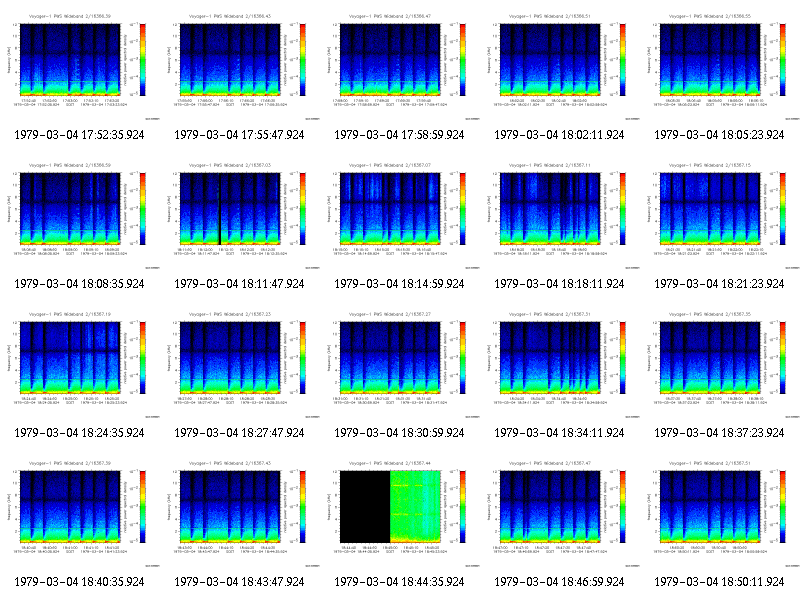Click the caption 1979-03-04 18:43:47.924
The height and width of the screenshot is (596, 800).
(x=239, y=582)
